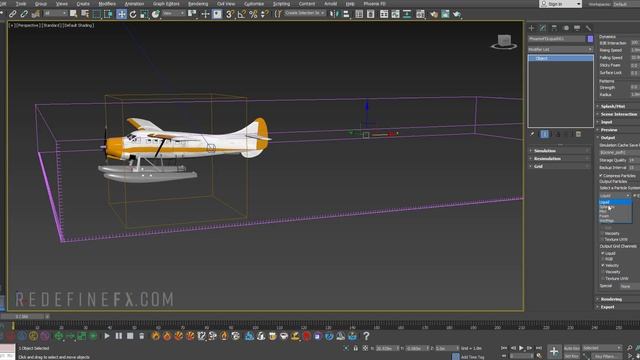640x360 pixels.
Task: Select the Rotate tool in main toolbar
Action: point(133,14)
